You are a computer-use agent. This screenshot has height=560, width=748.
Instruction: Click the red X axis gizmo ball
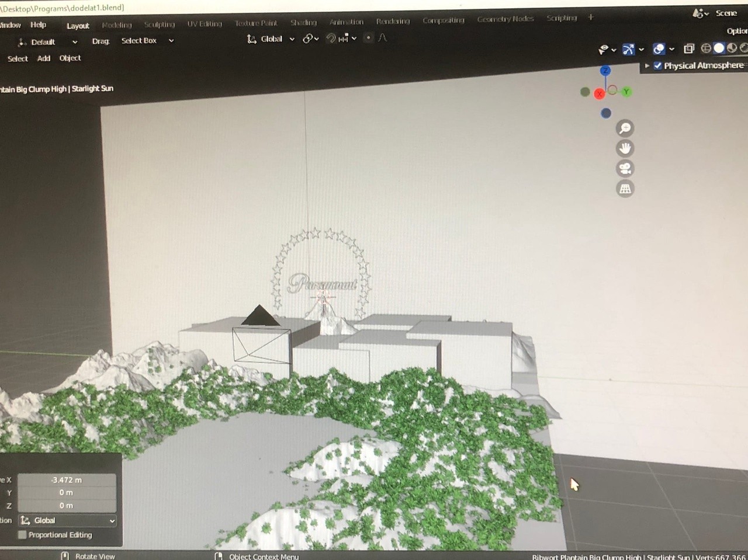pyautogui.click(x=600, y=94)
